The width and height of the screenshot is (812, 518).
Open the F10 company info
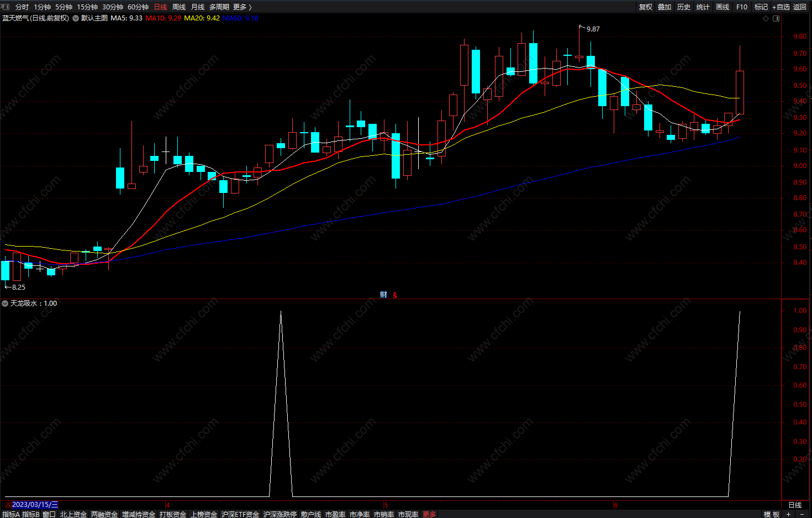point(742,7)
